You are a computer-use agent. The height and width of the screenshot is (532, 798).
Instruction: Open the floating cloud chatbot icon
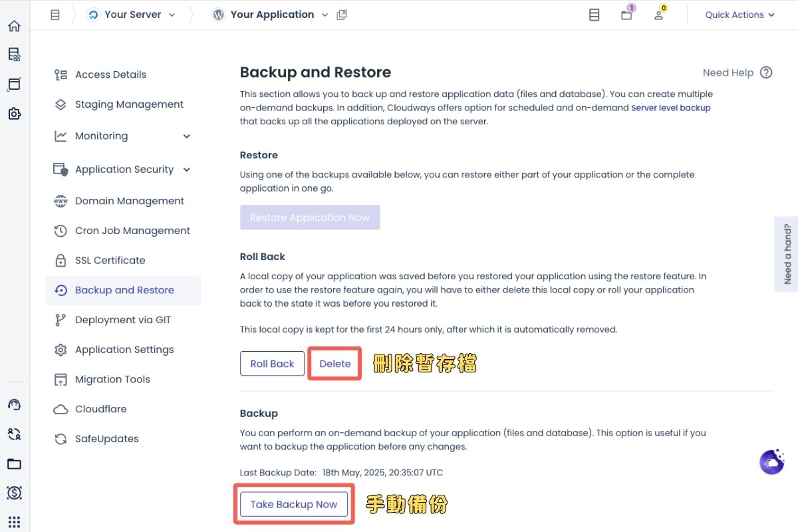pyautogui.click(x=771, y=462)
